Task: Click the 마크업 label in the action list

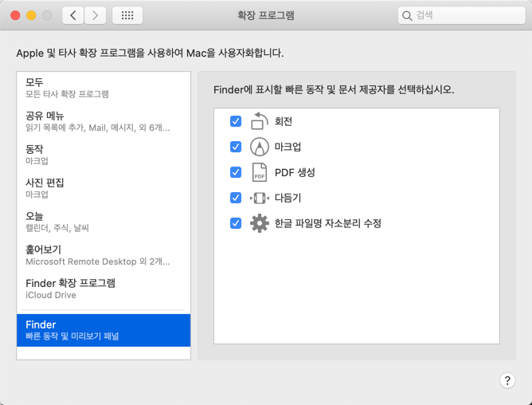Action: coord(288,147)
